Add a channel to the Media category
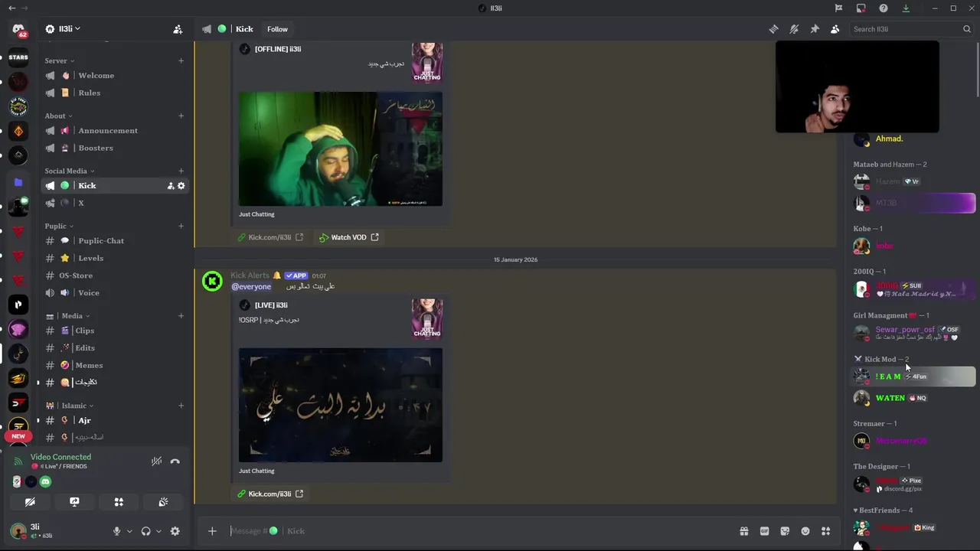Image resolution: width=980 pixels, height=551 pixels. (181, 315)
